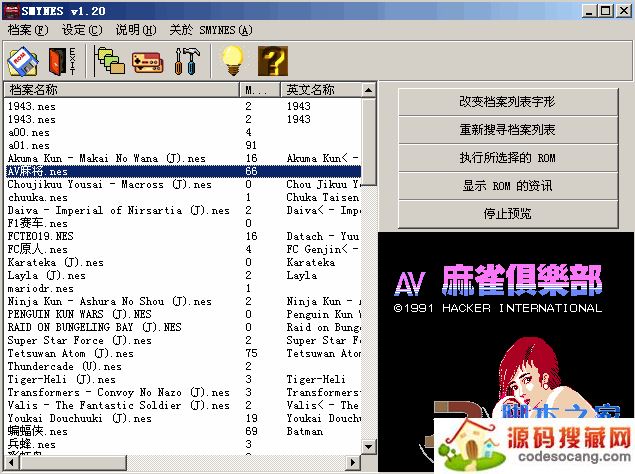This screenshot has height=474, width=635.
Task: Click the Exit door icon
Action: point(62,61)
